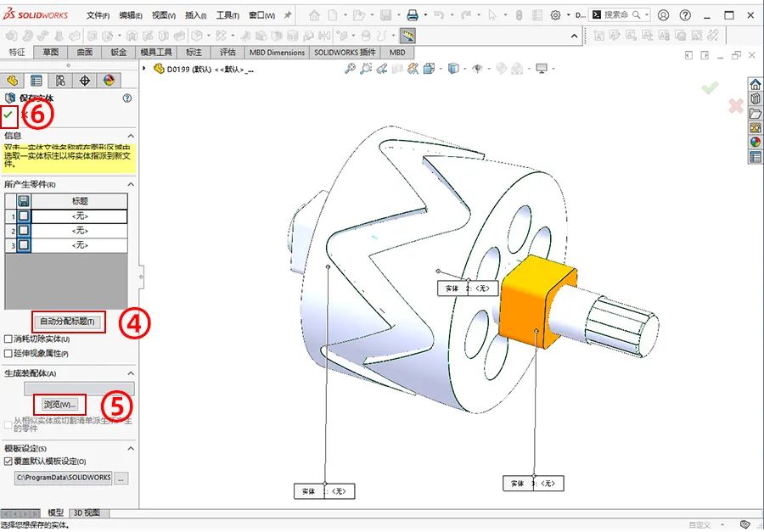The height and width of the screenshot is (532, 764).
Task: Open the 文件(F) menu
Action: click(x=98, y=15)
